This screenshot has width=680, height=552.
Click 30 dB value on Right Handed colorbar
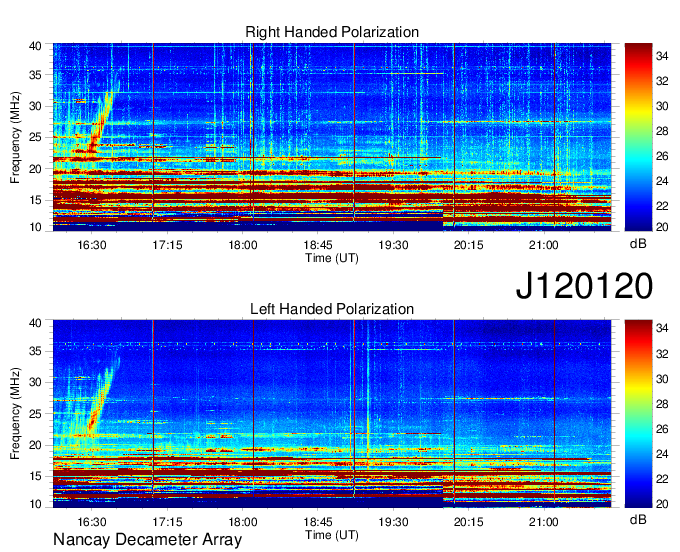coord(662,106)
